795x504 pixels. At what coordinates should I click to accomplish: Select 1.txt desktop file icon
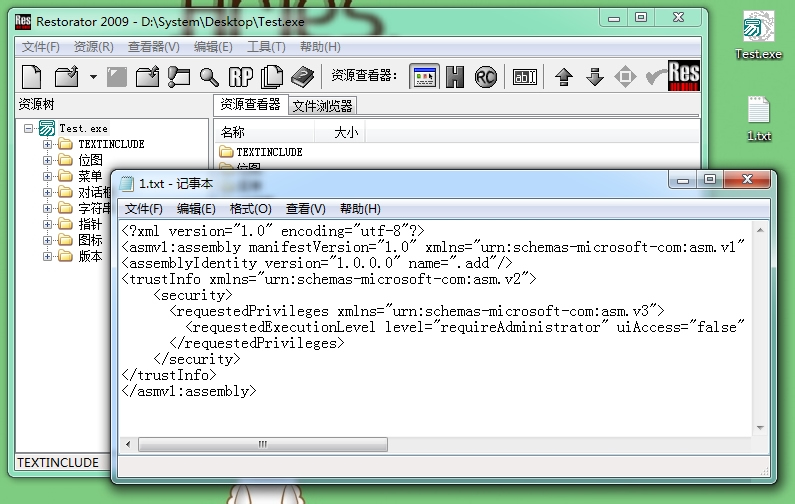pos(758,119)
